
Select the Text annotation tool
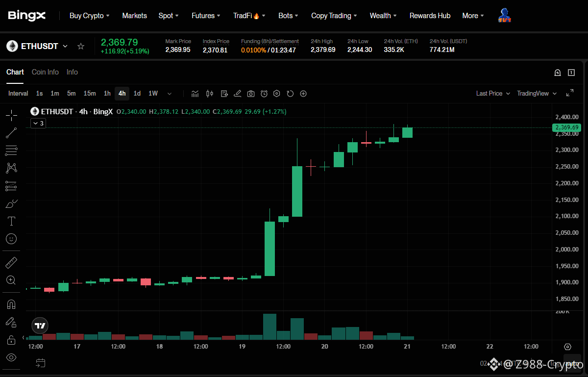click(x=11, y=221)
